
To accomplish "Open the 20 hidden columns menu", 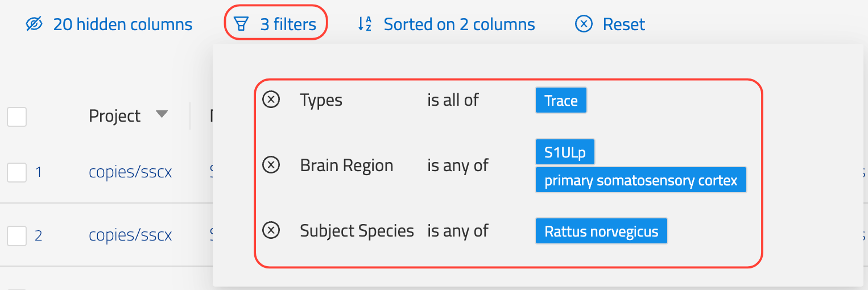I will tap(109, 24).
